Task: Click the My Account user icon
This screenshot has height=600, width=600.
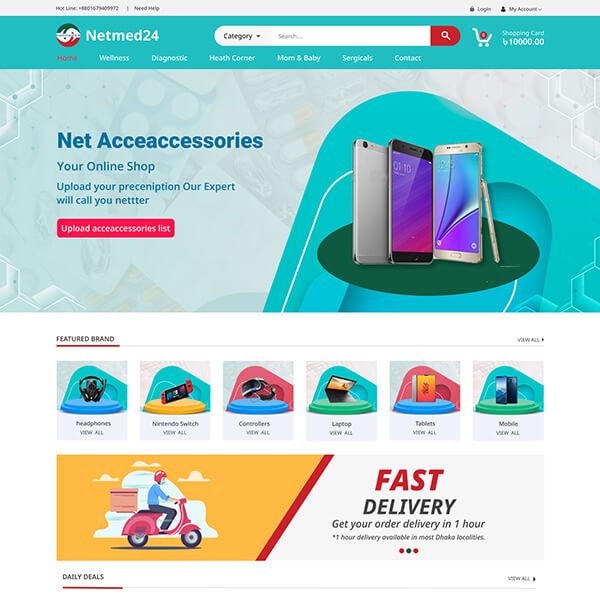Action: pyautogui.click(x=503, y=9)
